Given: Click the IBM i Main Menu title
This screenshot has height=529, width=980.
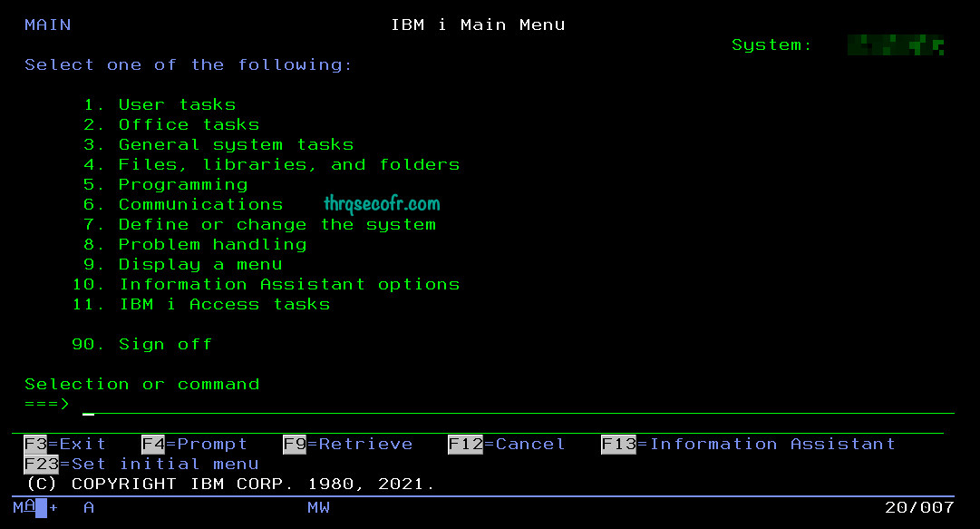Looking at the screenshot, I should (478, 24).
